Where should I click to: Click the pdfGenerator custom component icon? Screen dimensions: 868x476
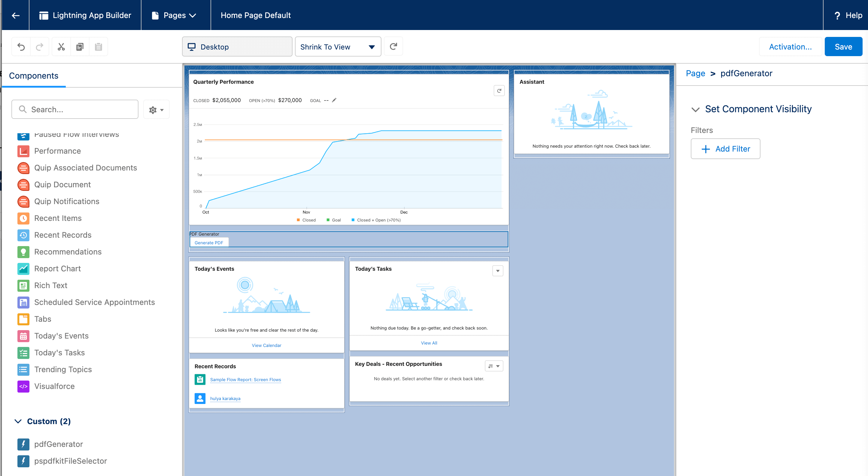tap(23, 444)
